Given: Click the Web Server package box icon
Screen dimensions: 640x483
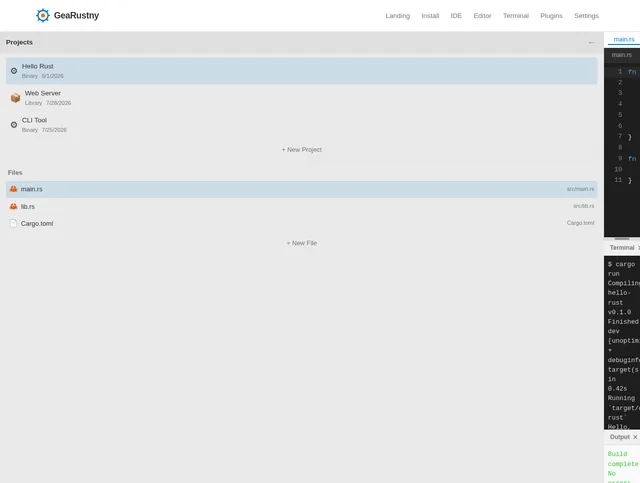Looking at the screenshot, I should (16, 98).
